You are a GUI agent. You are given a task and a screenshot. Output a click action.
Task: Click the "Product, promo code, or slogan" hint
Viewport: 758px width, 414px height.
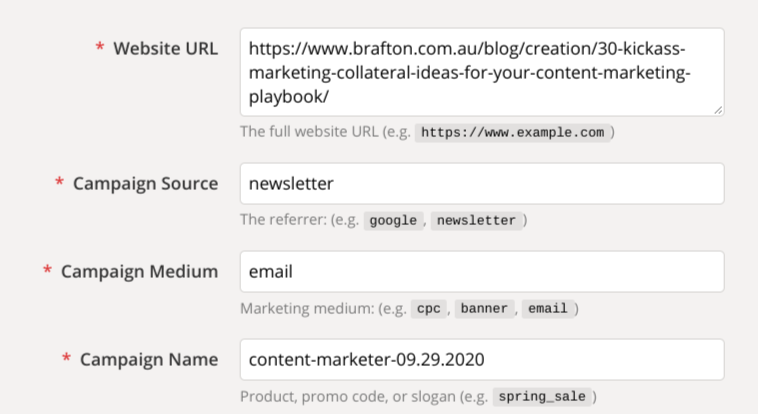pos(346,397)
